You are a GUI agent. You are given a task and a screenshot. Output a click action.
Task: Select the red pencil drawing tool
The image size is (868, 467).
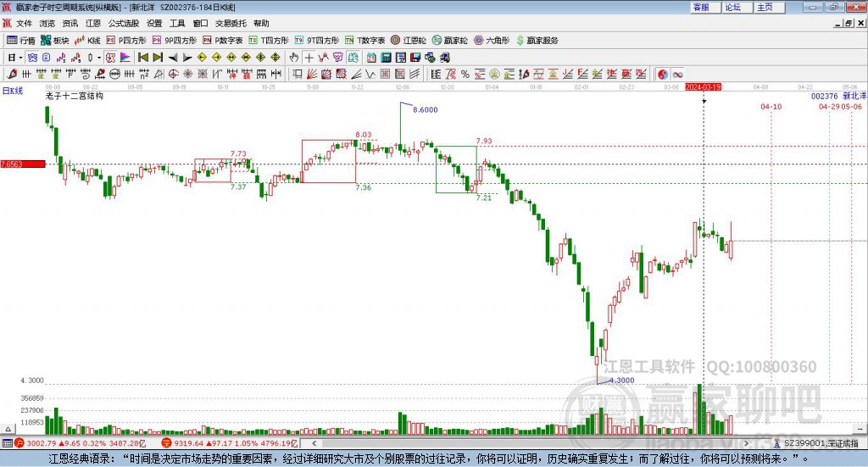pos(12,74)
